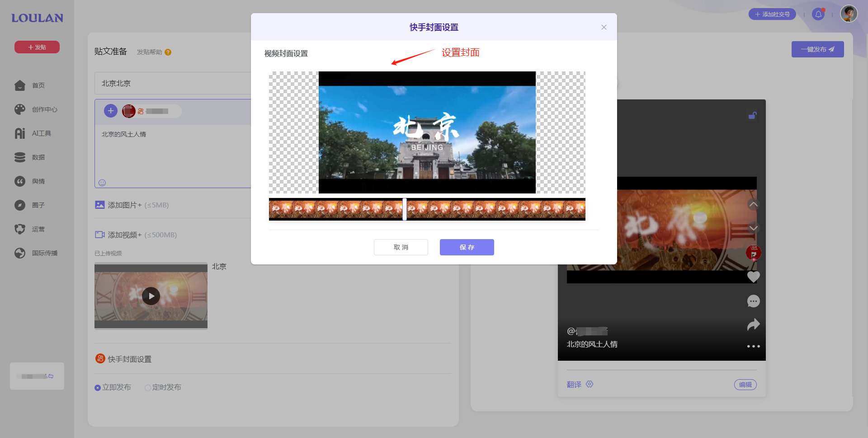This screenshot has height=438, width=868.
Task: Click the unlock icon in the preview
Action: [752, 115]
